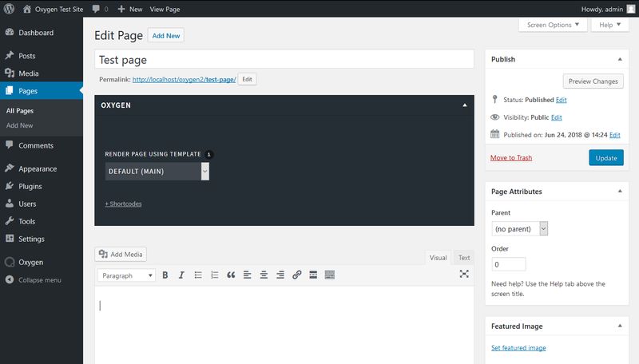
Task: Collapse the Featured Image panel
Action: 620,326
